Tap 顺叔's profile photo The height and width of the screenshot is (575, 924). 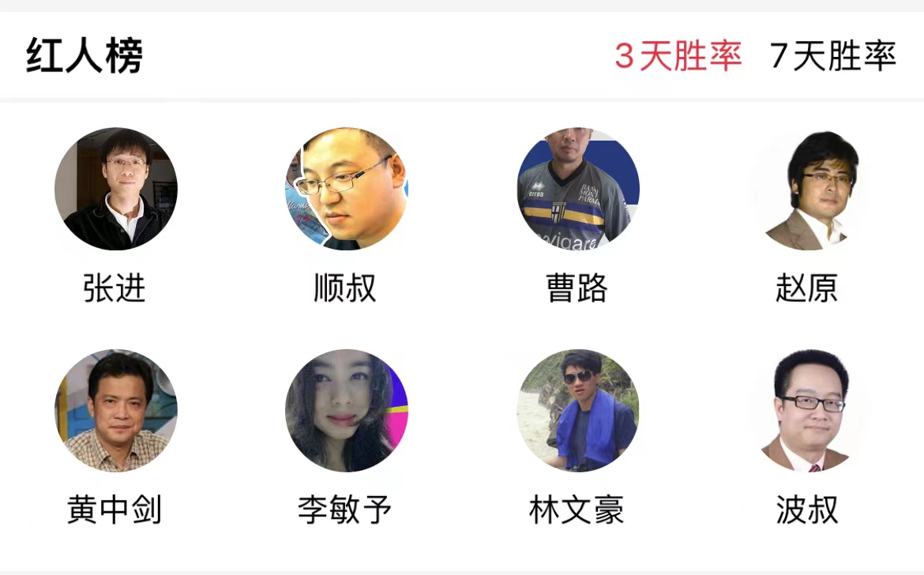(347, 189)
